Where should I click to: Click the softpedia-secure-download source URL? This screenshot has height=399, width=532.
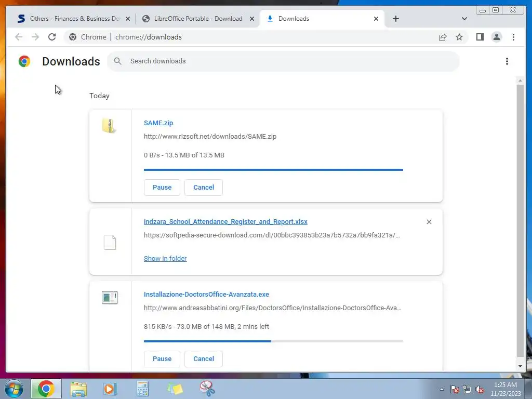click(x=272, y=235)
